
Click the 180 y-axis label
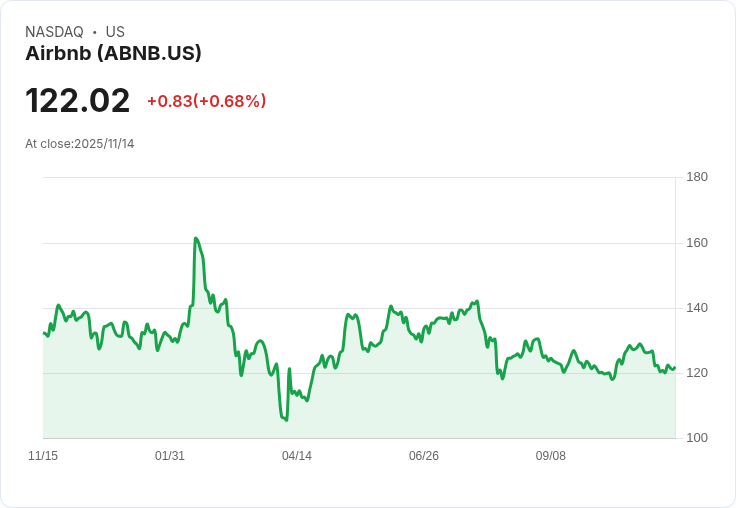point(697,177)
